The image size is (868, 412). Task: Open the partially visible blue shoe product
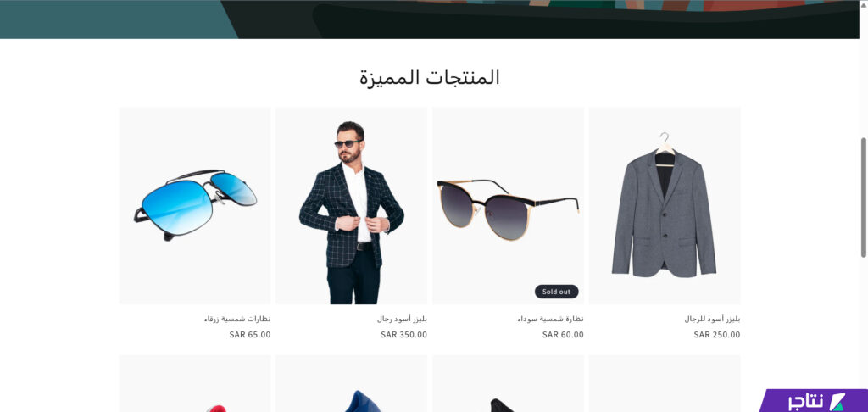[352, 383]
